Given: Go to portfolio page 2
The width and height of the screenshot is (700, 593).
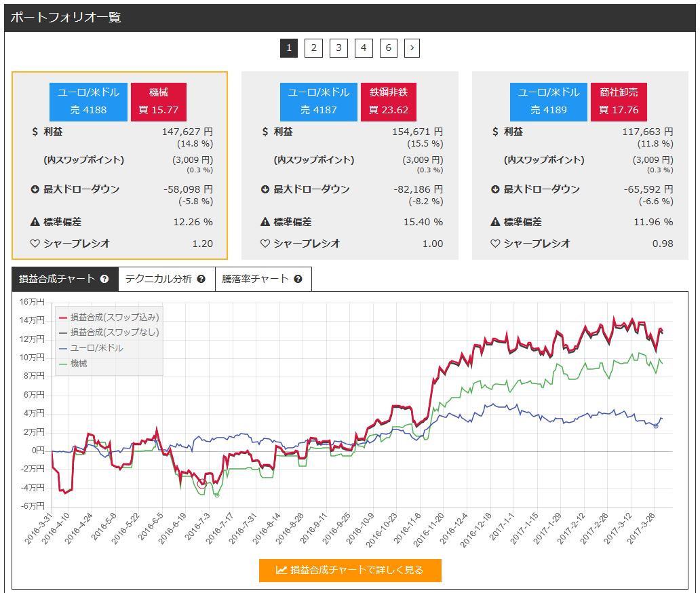Looking at the screenshot, I should click(x=313, y=47).
